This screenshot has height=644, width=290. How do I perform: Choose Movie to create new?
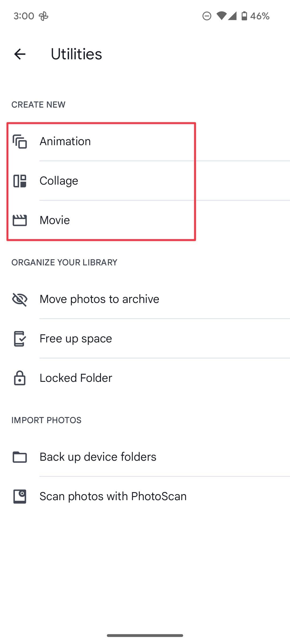(55, 220)
